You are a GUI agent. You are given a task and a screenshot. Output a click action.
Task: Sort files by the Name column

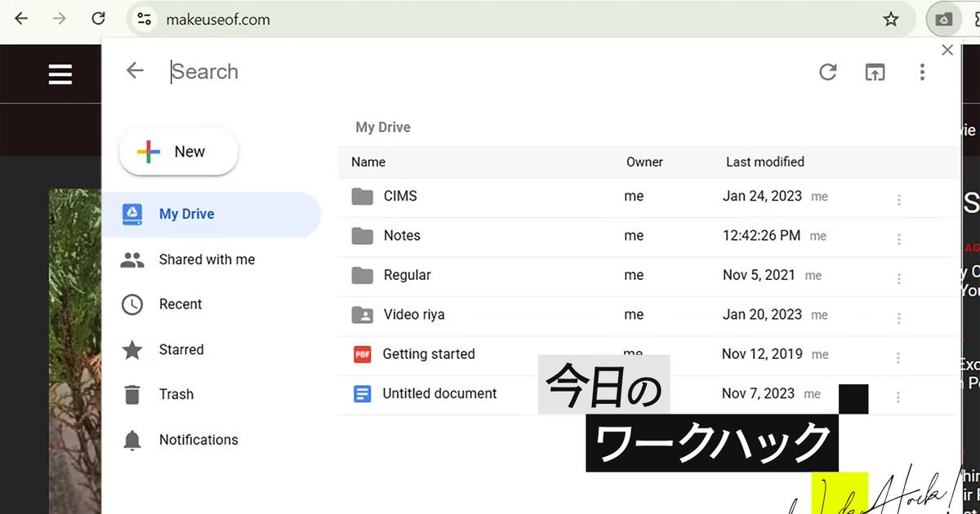point(368,162)
